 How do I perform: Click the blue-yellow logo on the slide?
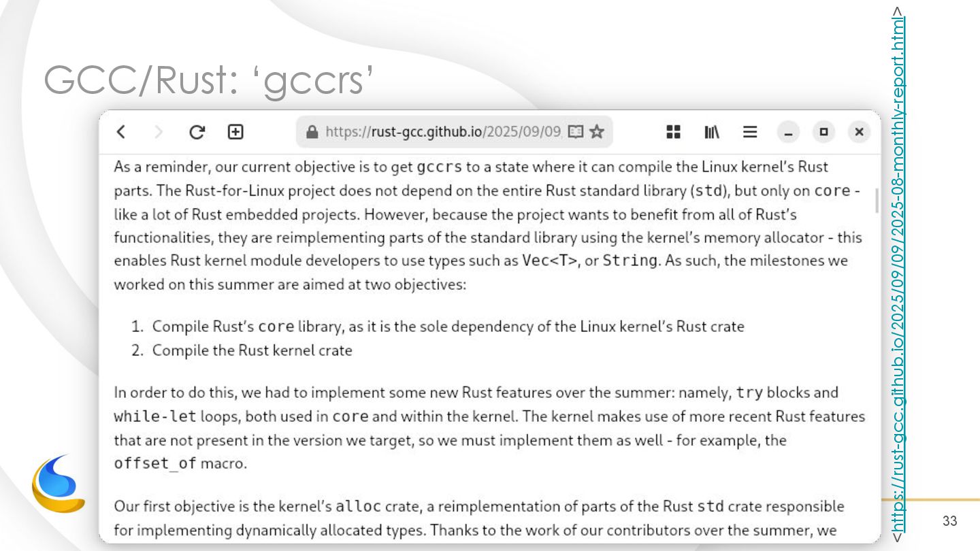[58, 484]
